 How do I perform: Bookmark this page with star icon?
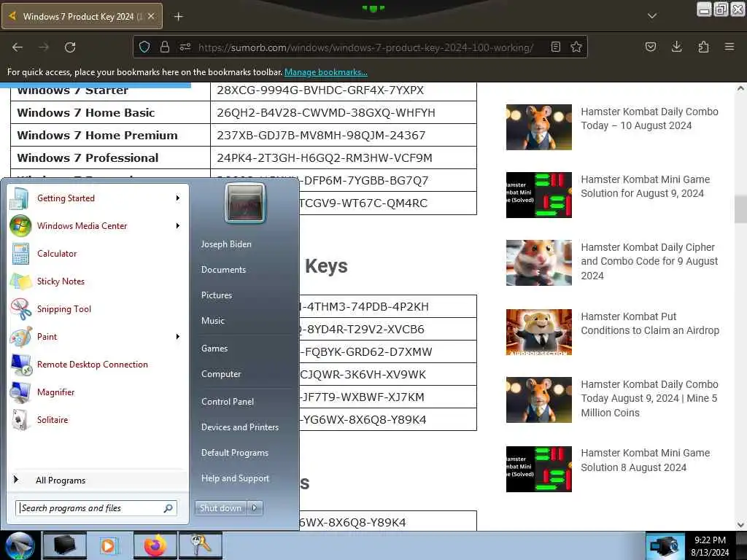pos(576,47)
